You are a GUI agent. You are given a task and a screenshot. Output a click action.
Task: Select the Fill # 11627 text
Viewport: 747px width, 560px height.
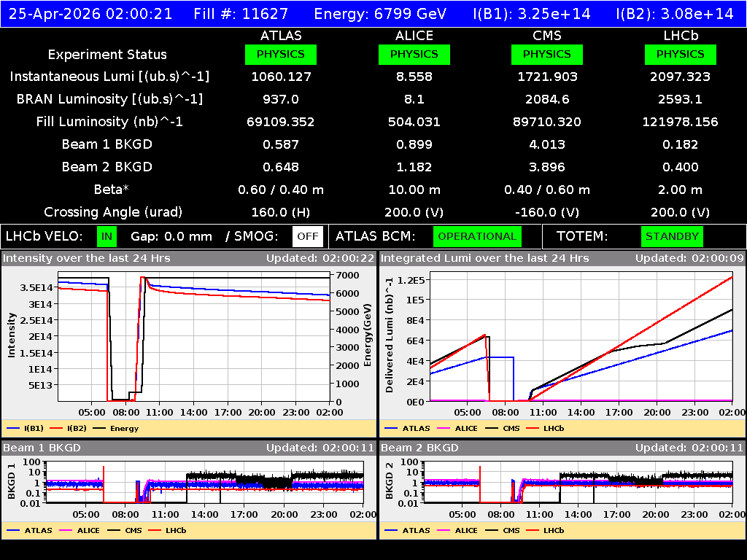click(241, 14)
